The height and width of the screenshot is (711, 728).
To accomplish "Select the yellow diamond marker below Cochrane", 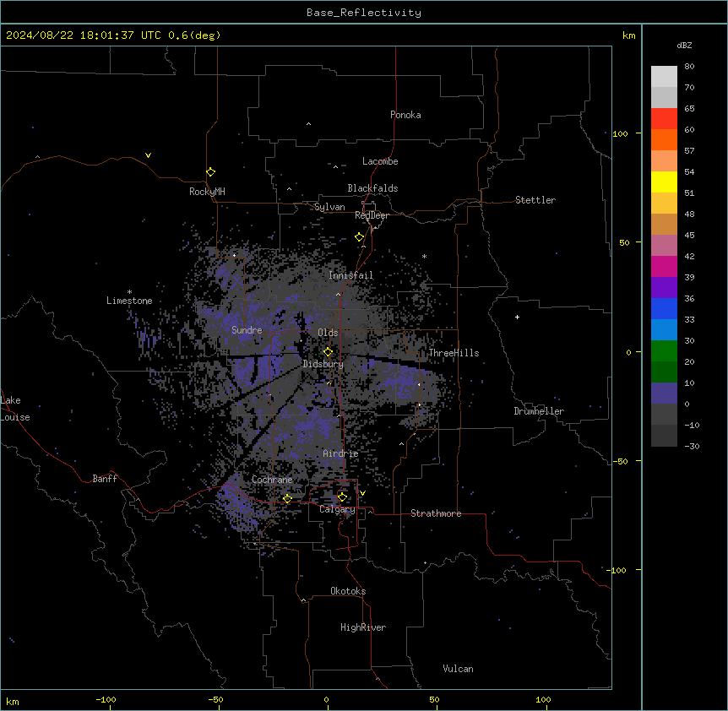I will 287,499.
